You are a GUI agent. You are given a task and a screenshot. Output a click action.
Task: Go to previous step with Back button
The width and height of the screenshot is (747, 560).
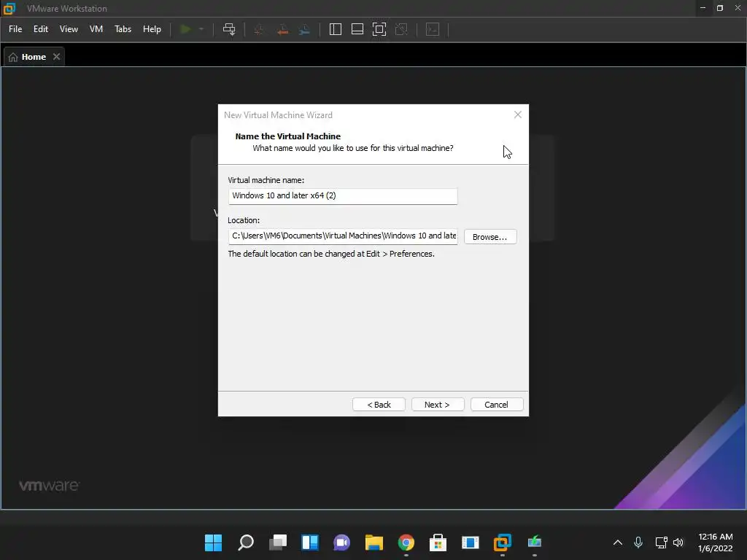379,404
